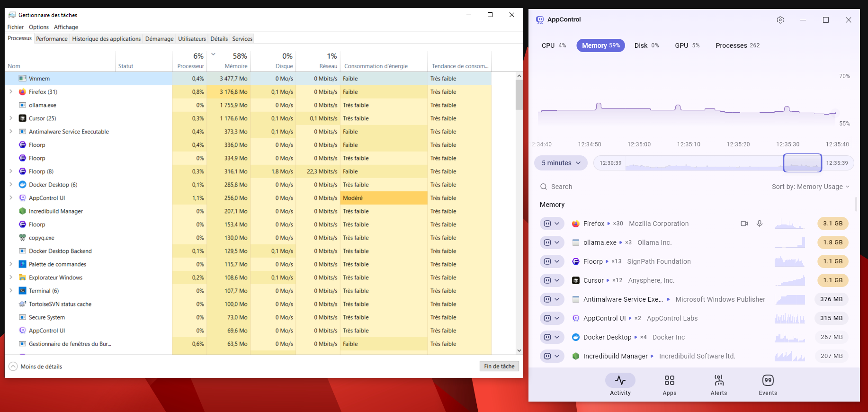
Task: Expand the Firefox (31) process group
Action: click(11, 92)
